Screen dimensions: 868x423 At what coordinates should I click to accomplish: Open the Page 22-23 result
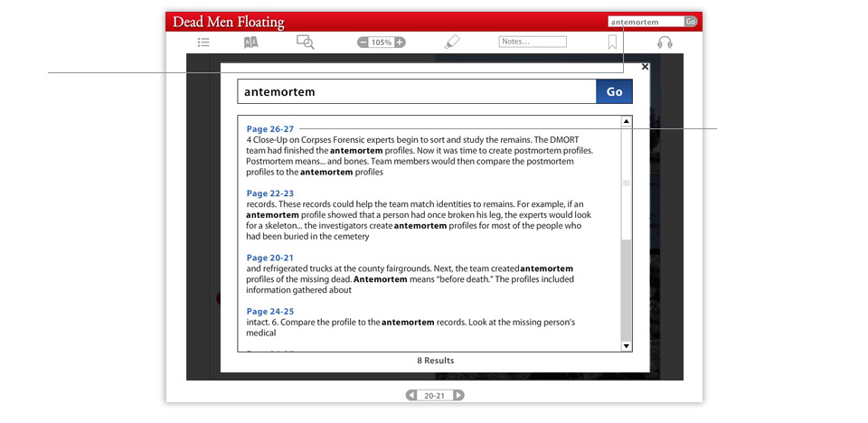pyautogui.click(x=269, y=193)
